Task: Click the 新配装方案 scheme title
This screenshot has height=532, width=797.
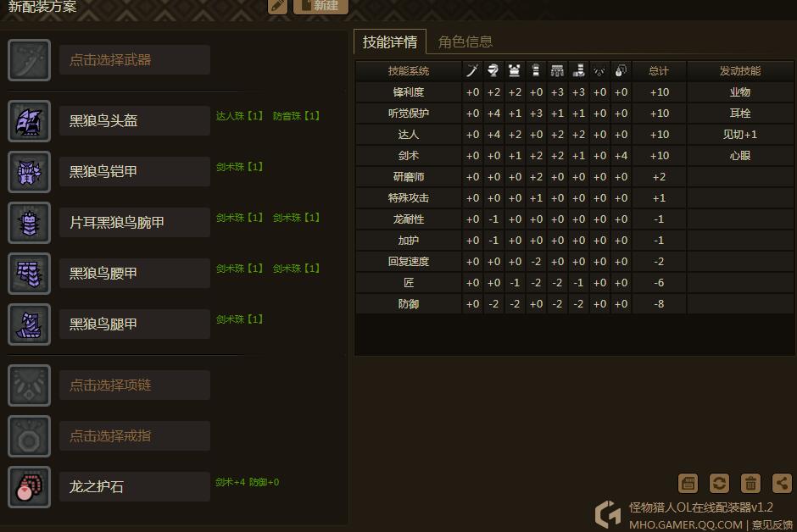Action: pyautogui.click(x=42, y=6)
